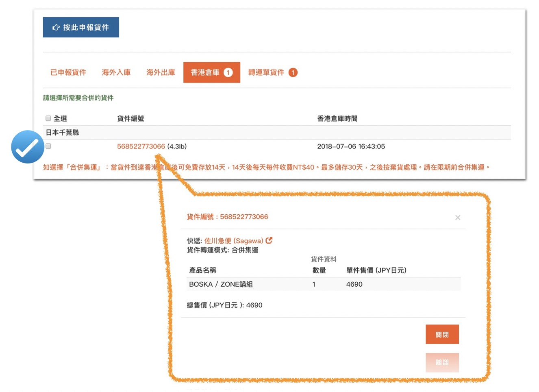Switch to the 轉運單貨件 tab
The height and width of the screenshot is (392, 539).
coord(266,72)
